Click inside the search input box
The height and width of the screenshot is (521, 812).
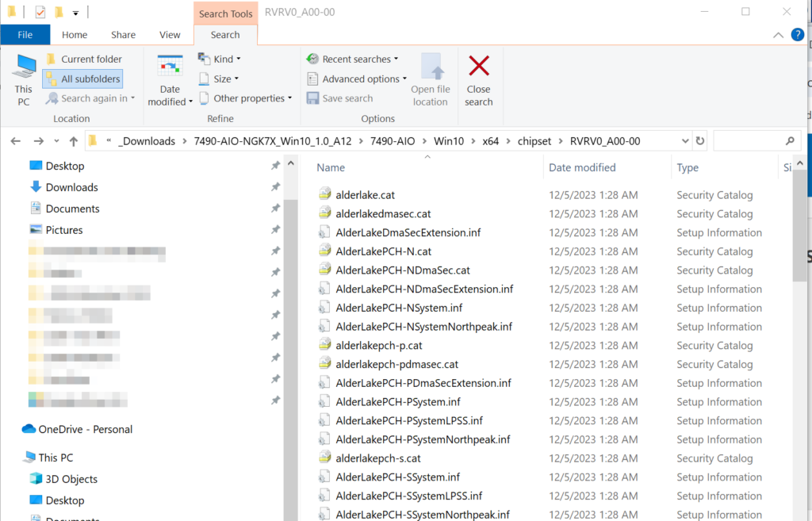pos(753,140)
